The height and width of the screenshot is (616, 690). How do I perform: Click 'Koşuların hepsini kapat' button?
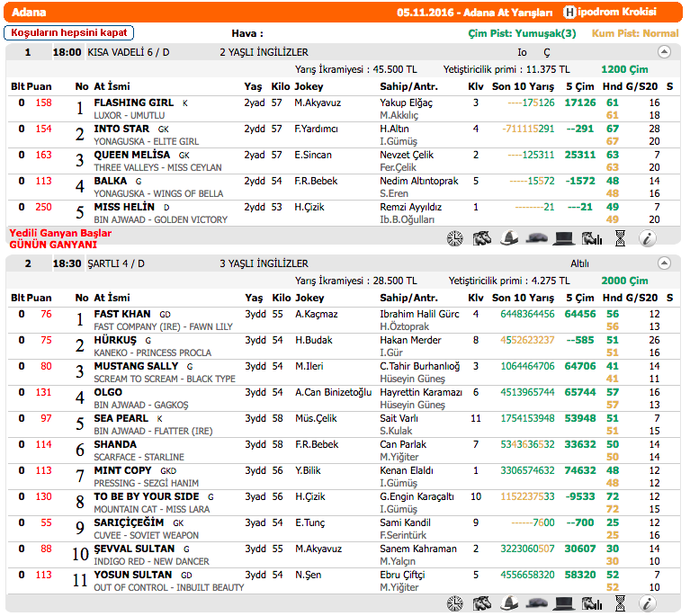[x=69, y=32]
